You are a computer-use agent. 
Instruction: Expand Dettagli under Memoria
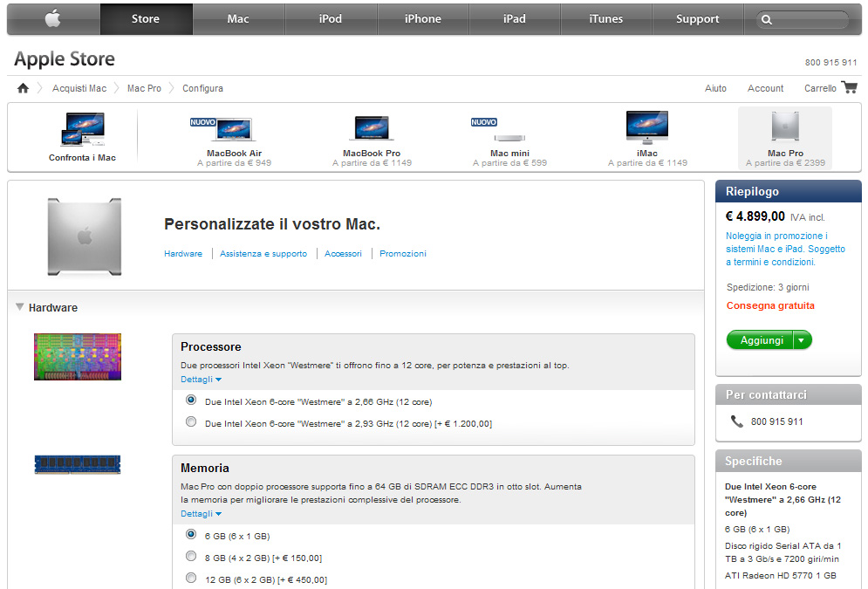(x=201, y=514)
